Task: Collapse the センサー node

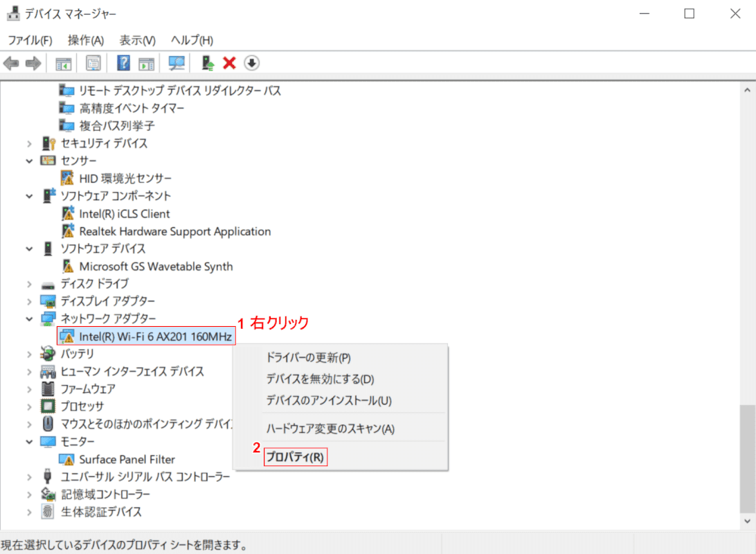Action: tap(29, 161)
